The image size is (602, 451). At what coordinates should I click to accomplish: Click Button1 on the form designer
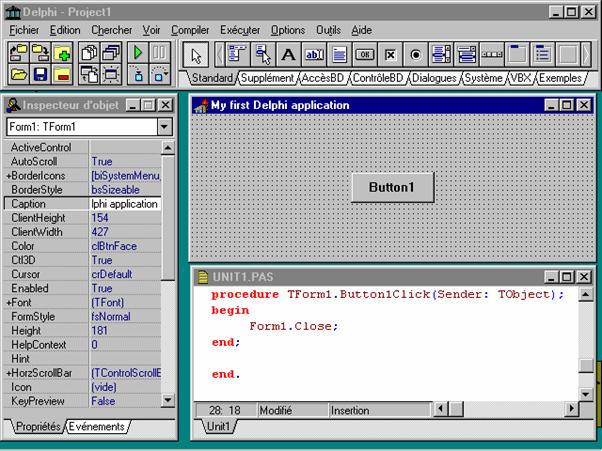392,187
